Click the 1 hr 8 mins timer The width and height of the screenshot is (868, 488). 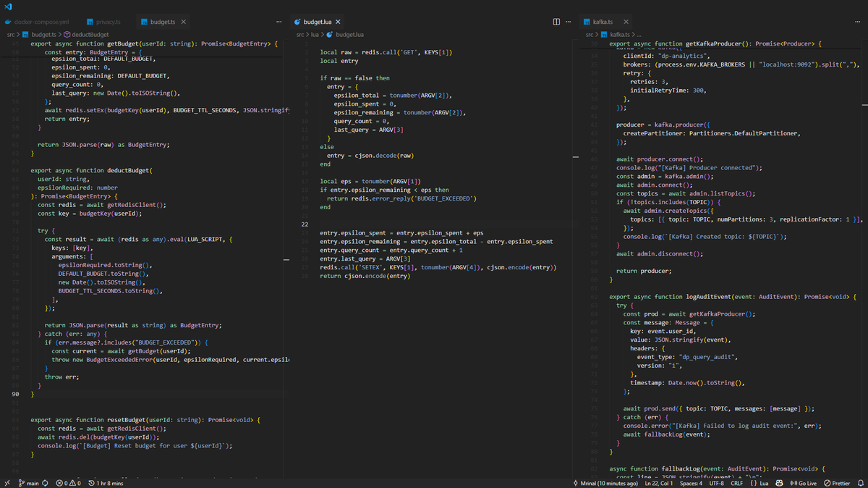tap(106, 483)
